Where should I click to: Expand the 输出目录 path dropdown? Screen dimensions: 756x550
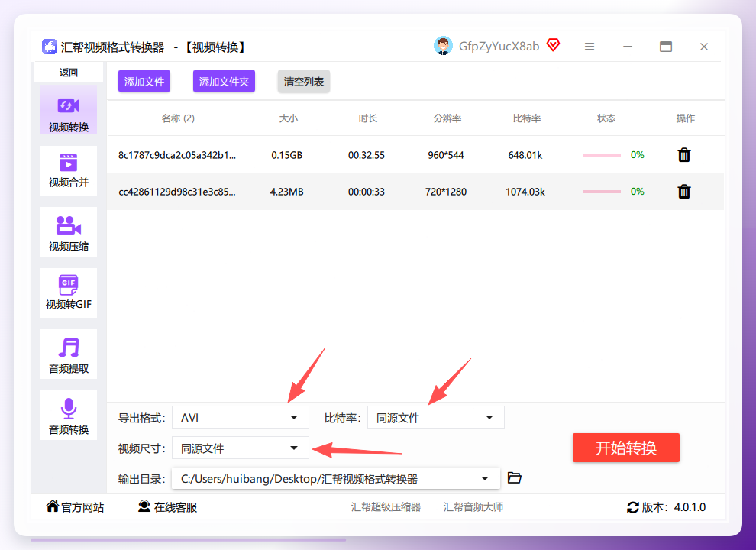click(x=485, y=479)
